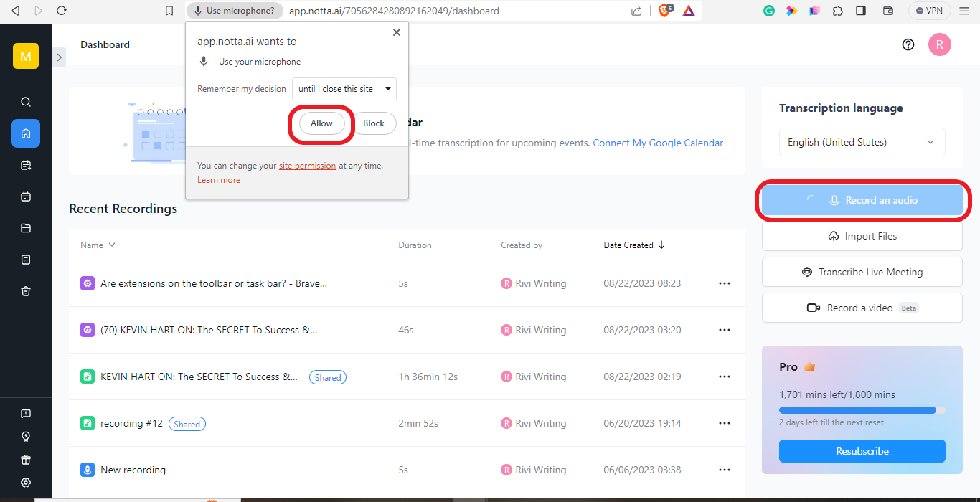Viewport: 980px width, 502px height.
Task: Open more options for New recording row
Action: pyautogui.click(x=725, y=470)
